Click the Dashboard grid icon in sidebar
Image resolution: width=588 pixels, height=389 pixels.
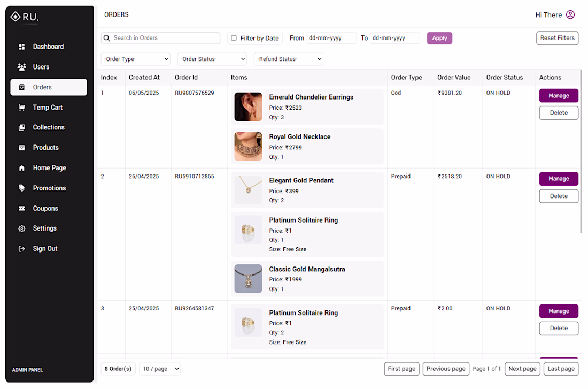[x=22, y=47]
